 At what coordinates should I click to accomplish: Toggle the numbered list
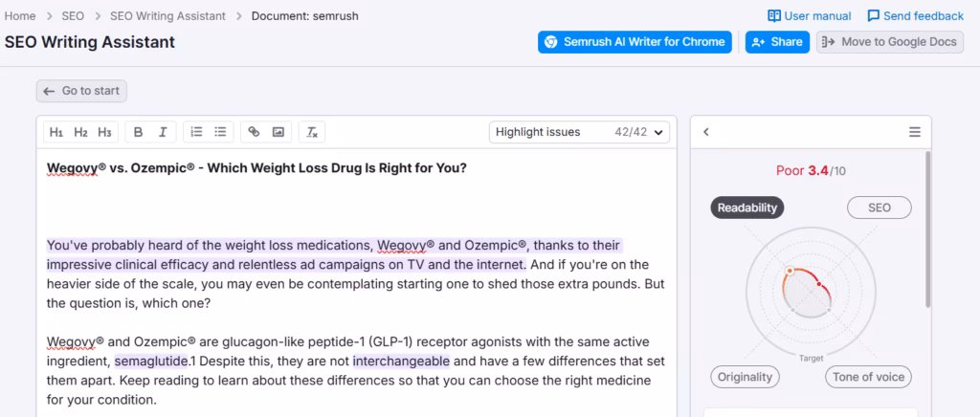pos(196,132)
